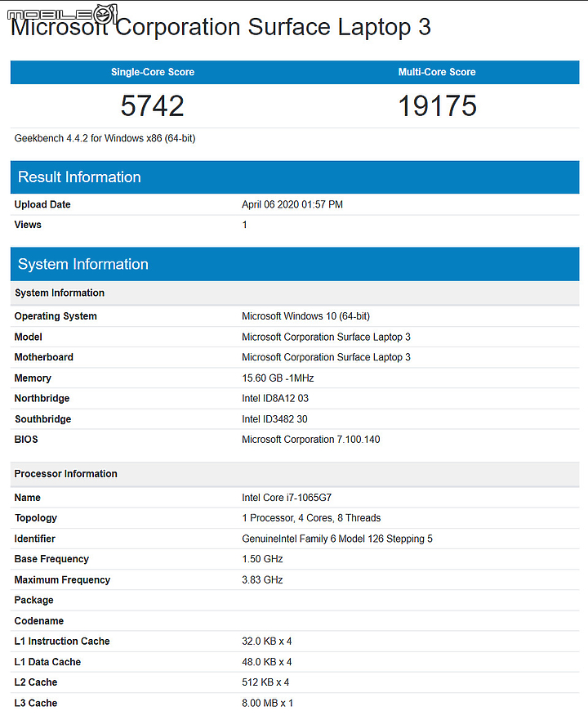
Task: Click the gray System Information subheader
Action: pos(295,293)
